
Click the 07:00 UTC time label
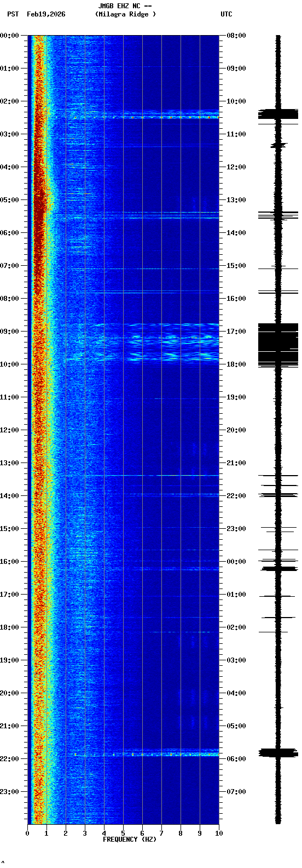[x=236, y=792]
